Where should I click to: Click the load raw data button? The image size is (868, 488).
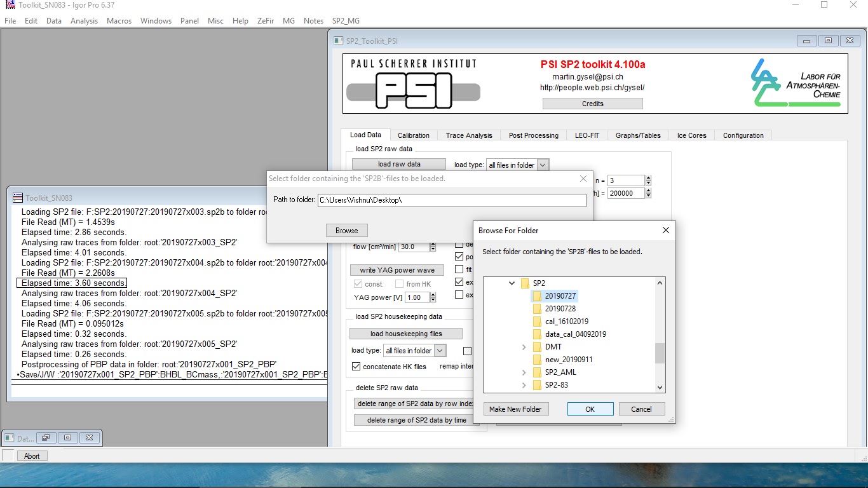coord(399,164)
